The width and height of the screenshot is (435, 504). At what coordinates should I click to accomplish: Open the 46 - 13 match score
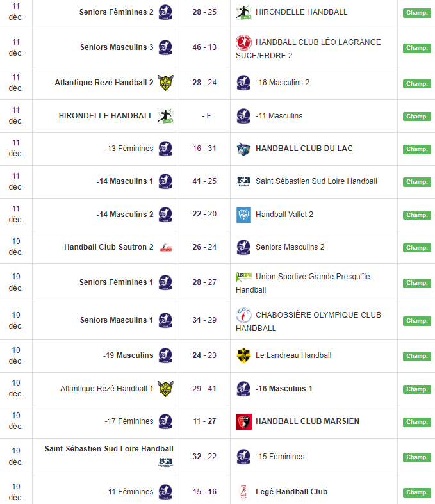click(x=204, y=47)
